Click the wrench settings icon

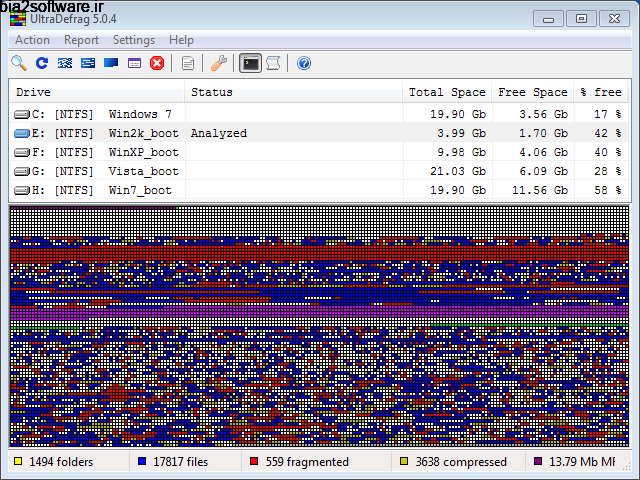coord(220,63)
